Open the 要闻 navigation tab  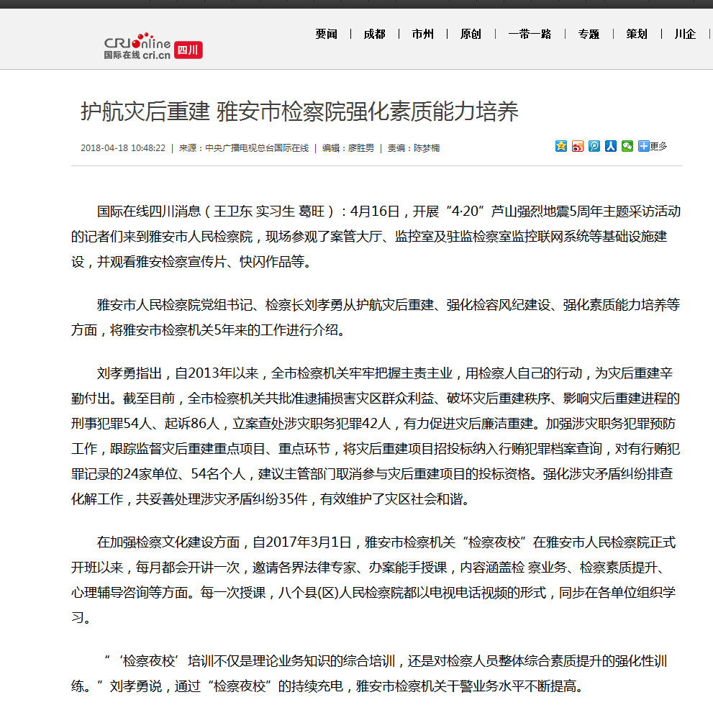click(326, 34)
